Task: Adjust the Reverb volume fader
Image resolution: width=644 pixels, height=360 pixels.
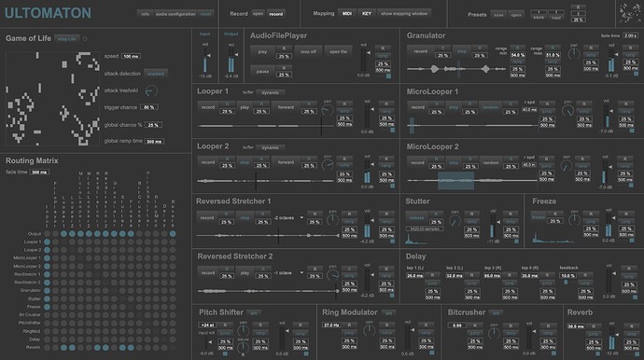Action: [612, 338]
